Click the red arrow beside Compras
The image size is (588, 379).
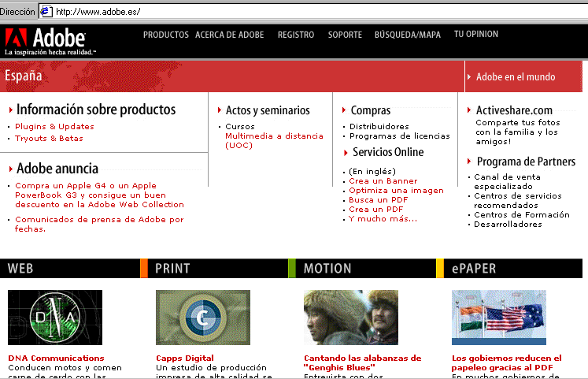coord(344,110)
